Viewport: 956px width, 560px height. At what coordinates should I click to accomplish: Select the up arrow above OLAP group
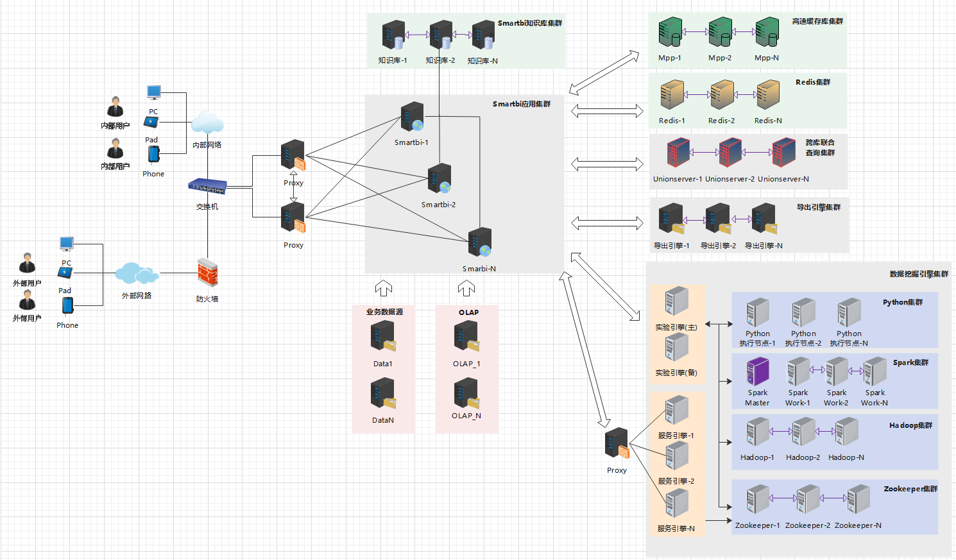click(x=466, y=288)
